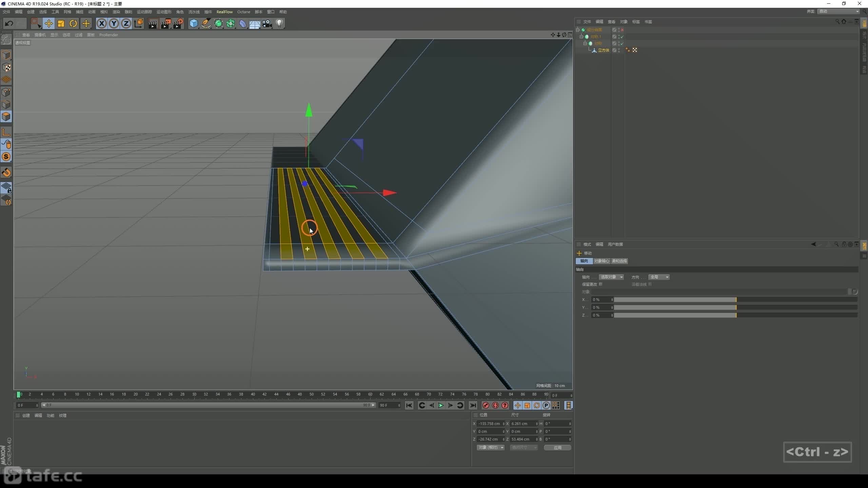Enable axis mode L icon
Screen dimensions: 868x488
click(6, 132)
